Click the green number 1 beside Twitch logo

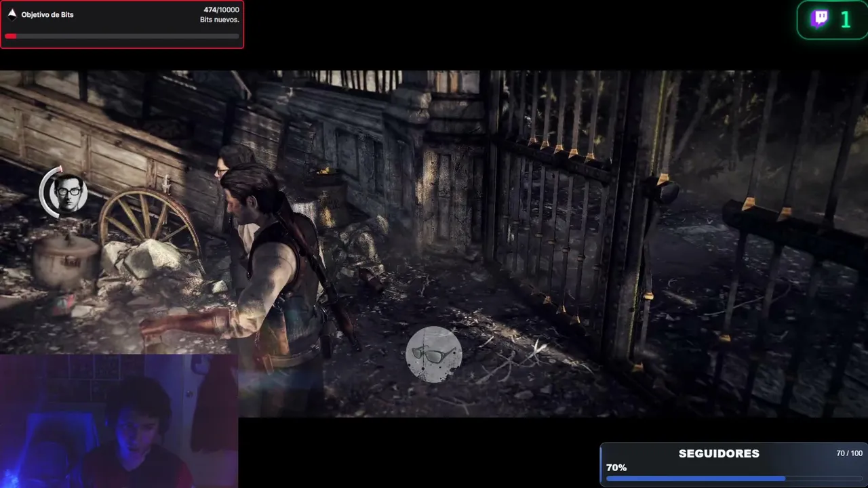click(845, 20)
